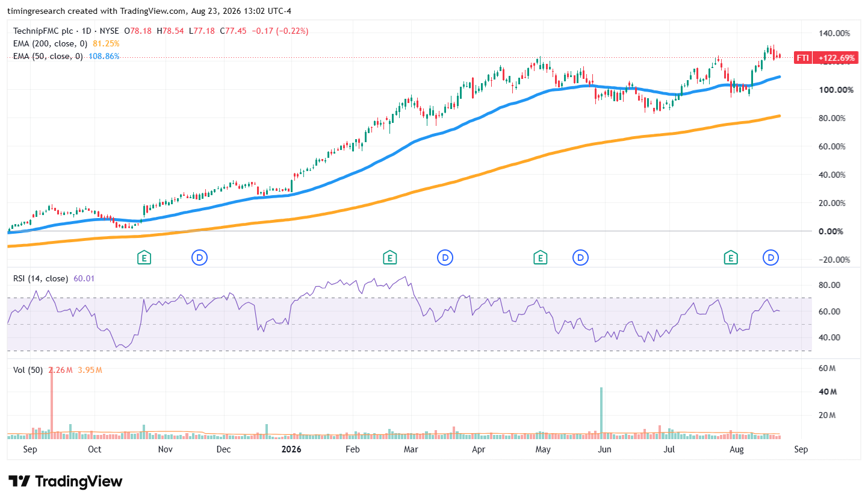Viewport: 868px width, 503px height.
Task: Select the RSI axis label 80.00
Action: coord(829,285)
